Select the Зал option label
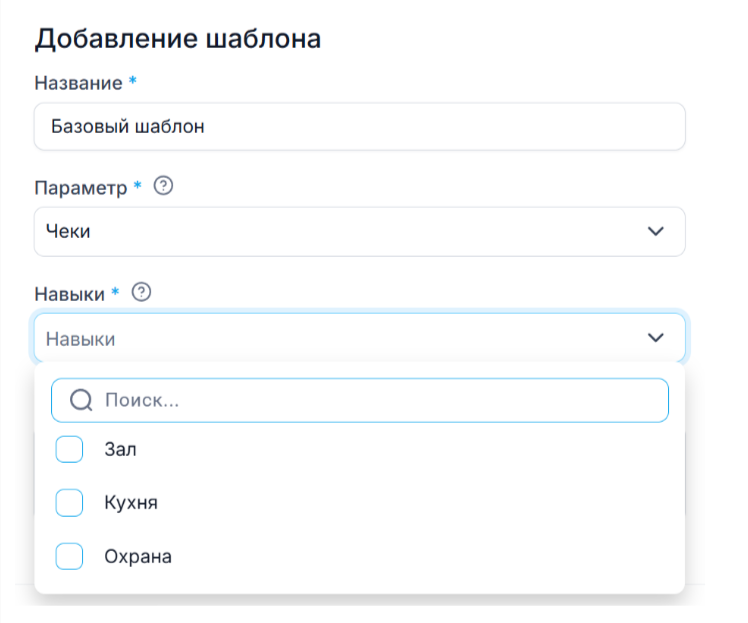The height and width of the screenshot is (623, 748). click(x=120, y=450)
